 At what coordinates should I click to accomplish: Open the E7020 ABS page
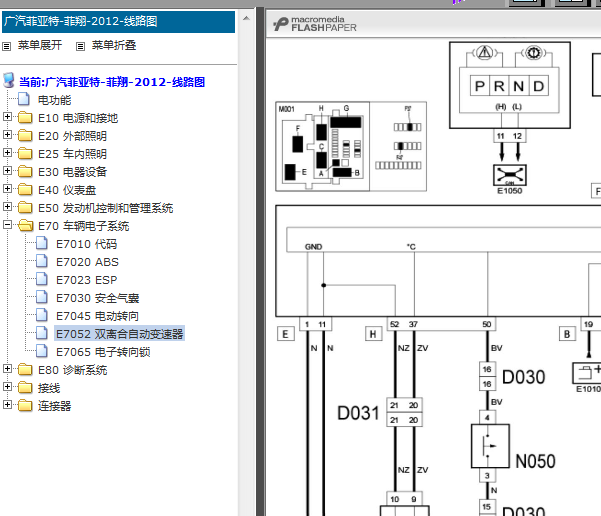[87, 262]
